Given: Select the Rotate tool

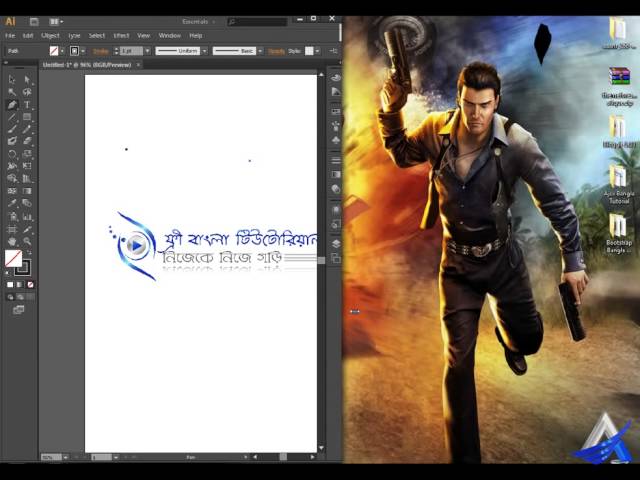Looking at the screenshot, I should [12, 154].
